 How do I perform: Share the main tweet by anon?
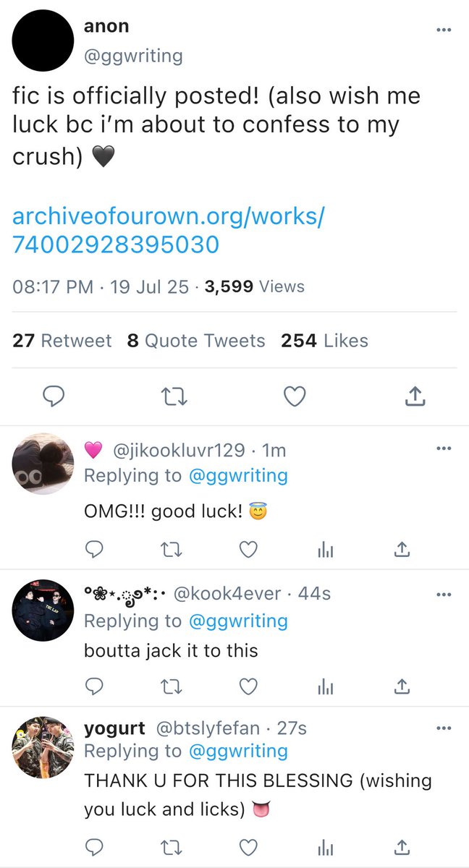(414, 395)
